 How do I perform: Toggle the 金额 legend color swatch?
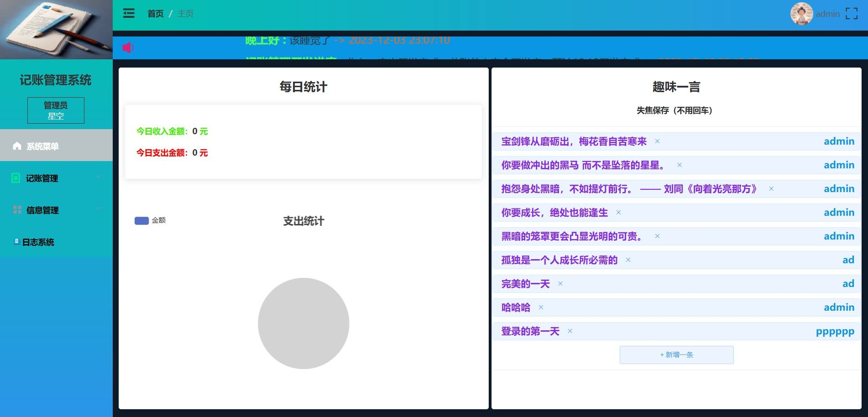[x=141, y=221]
